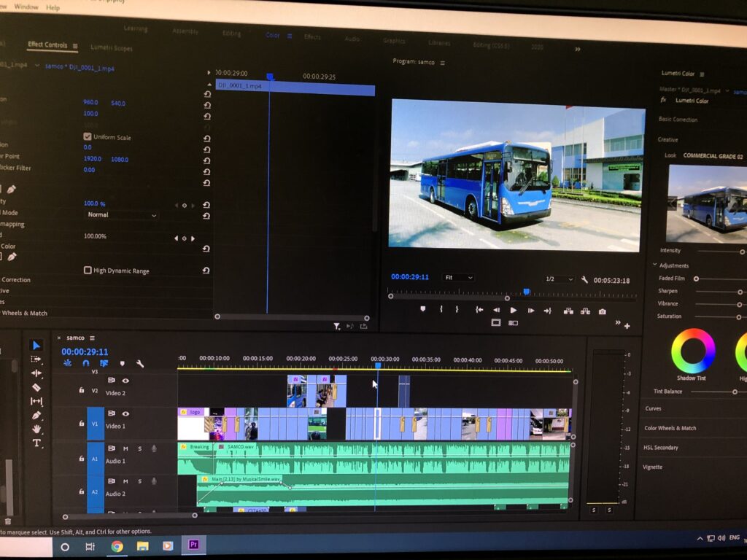747x560 pixels.
Task: Open timeline display settings wrench
Action: (x=140, y=364)
